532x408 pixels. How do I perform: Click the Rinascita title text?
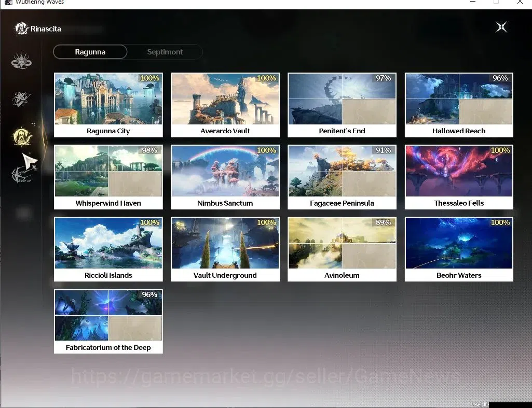(x=46, y=29)
